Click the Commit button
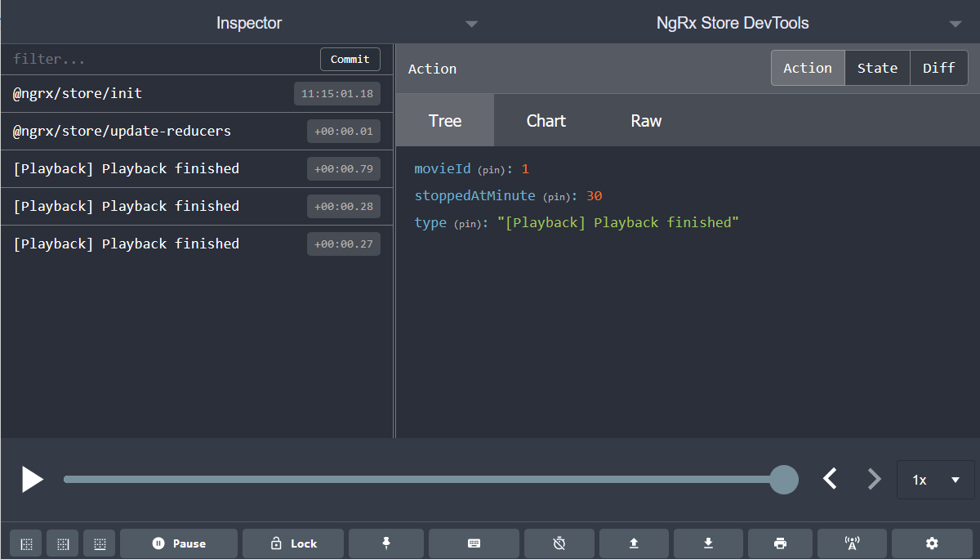Screen dimensions: 980x559 click(x=350, y=60)
